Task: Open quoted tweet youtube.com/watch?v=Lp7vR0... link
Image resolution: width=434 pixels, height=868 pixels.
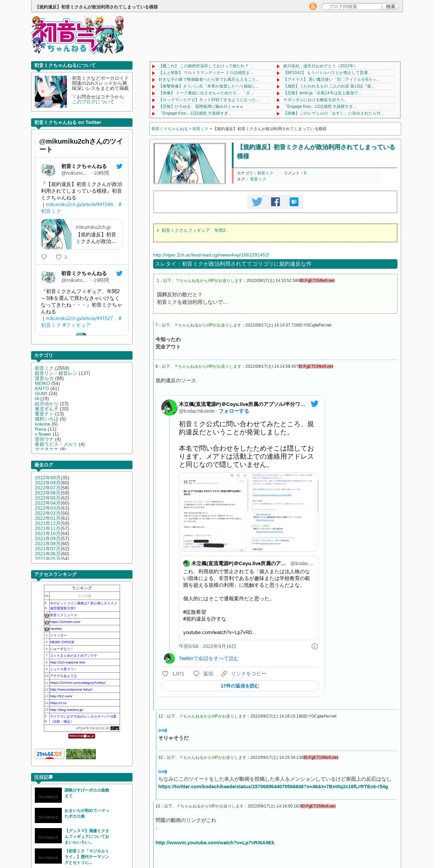Action: click(219, 632)
